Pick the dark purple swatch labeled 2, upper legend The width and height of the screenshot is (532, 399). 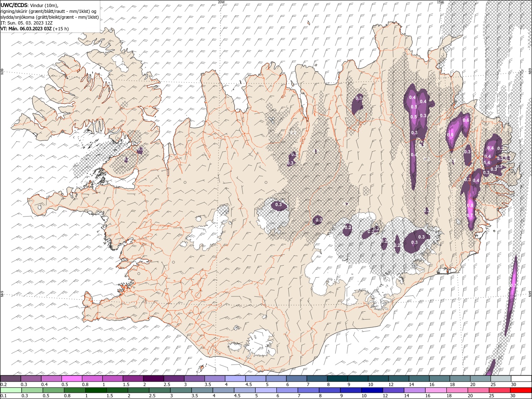(x=153, y=379)
